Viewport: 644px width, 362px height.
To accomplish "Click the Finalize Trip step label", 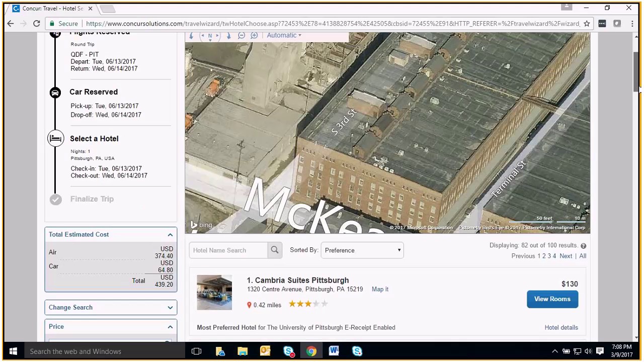I will click(92, 199).
